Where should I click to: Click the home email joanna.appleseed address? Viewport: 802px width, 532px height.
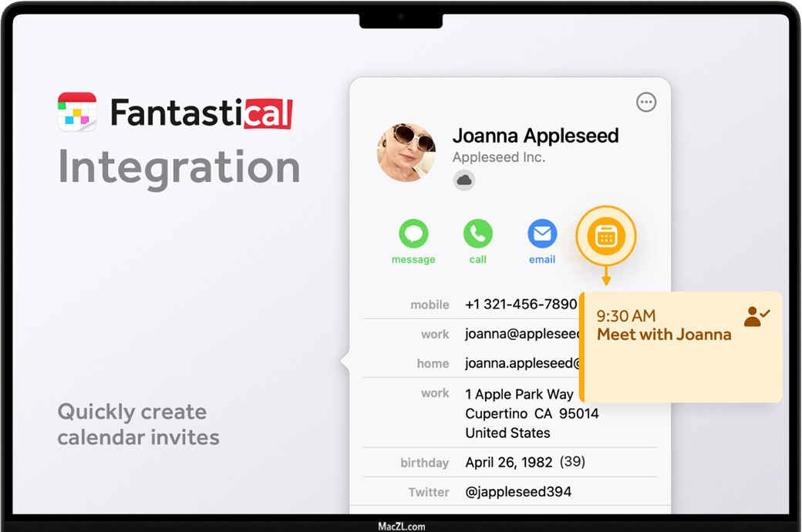point(522,363)
